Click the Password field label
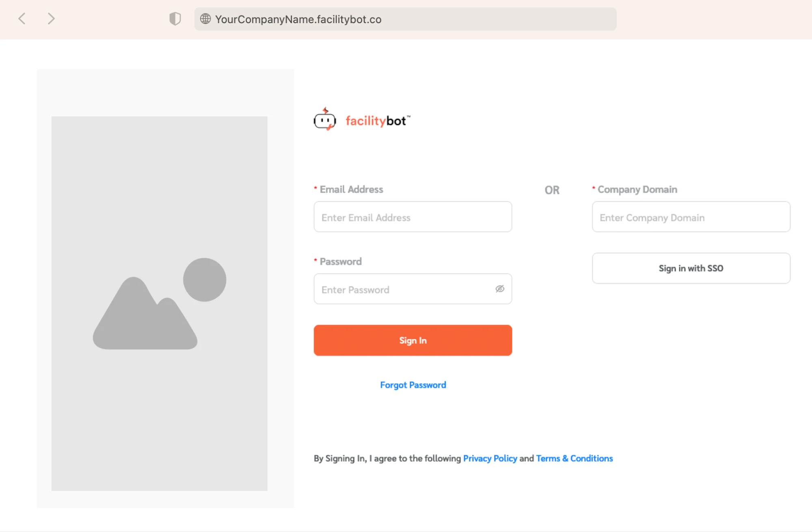812x532 pixels. 341,262
